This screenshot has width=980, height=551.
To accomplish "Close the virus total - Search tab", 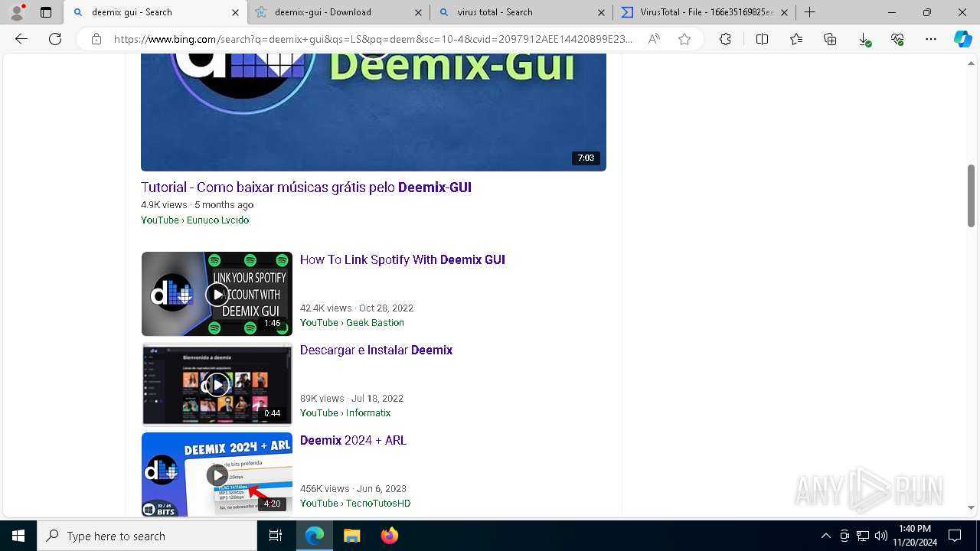I will (601, 12).
